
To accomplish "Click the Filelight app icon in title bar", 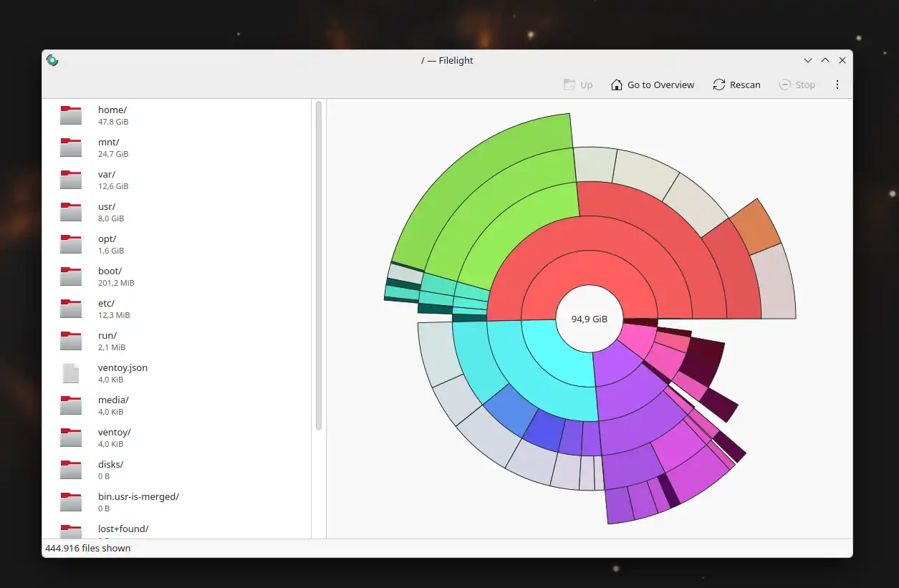I will pos(52,61).
